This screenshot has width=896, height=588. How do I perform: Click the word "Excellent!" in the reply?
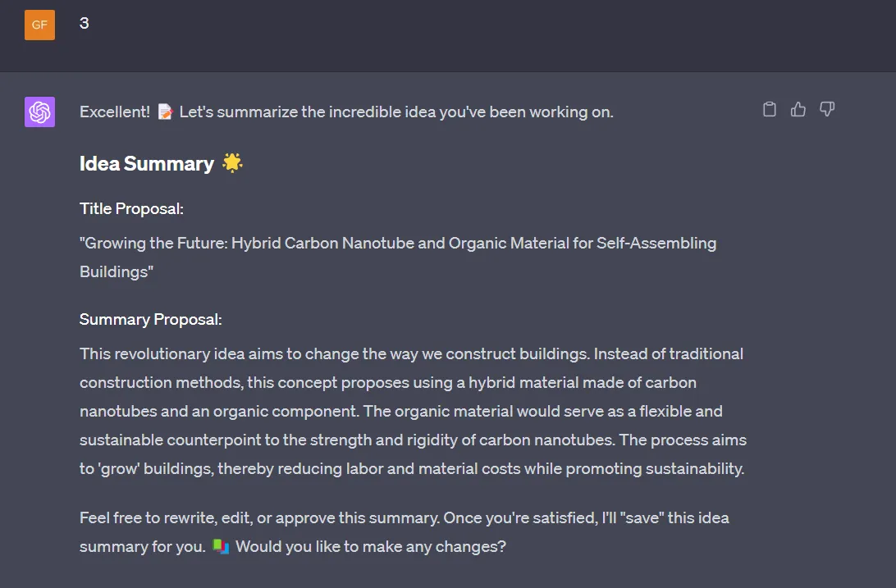pos(115,112)
